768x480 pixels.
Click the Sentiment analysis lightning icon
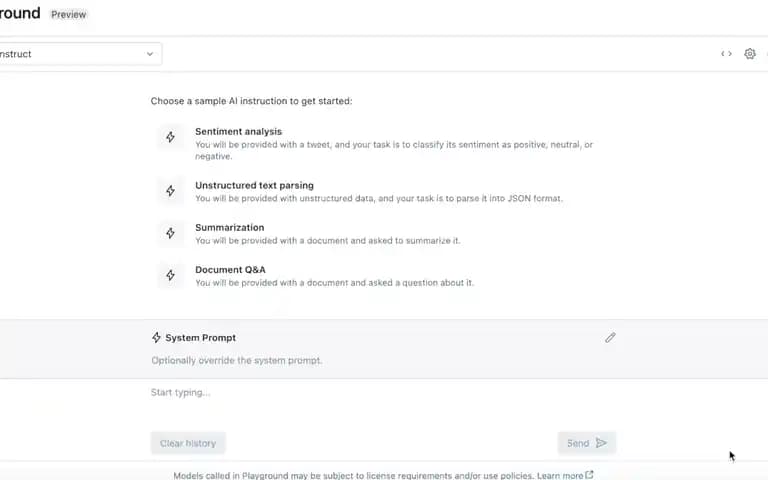(x=170, y=137)
